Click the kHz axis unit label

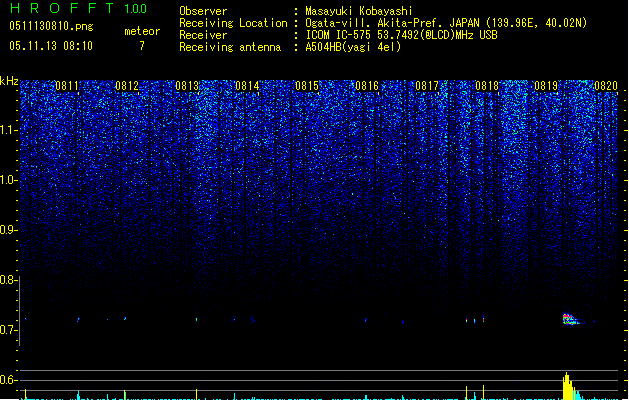(x=9, y=81)
